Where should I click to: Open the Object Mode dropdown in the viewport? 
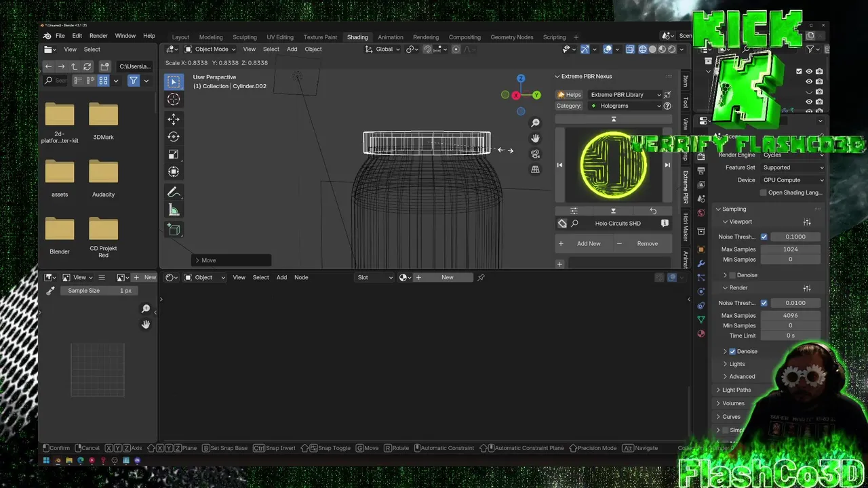coord(210,49)
